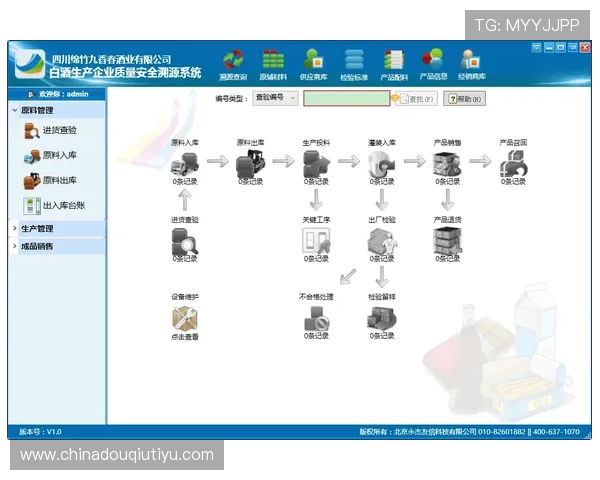Screen dimensions: 600x480
Task: Click the 产品信息 toolbar icon
Action: [433, 62]
